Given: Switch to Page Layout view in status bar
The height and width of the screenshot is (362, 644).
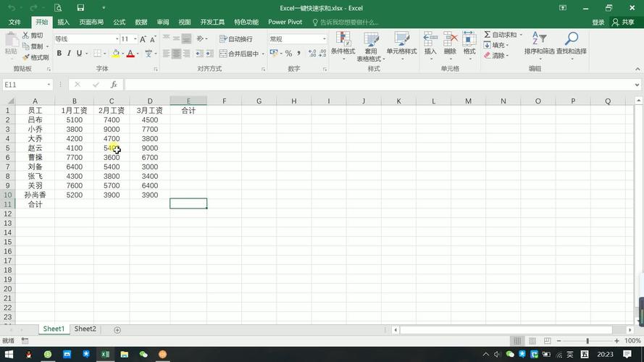Looking at the screenshot, I should pyautogui.click(x=532, y=341).
